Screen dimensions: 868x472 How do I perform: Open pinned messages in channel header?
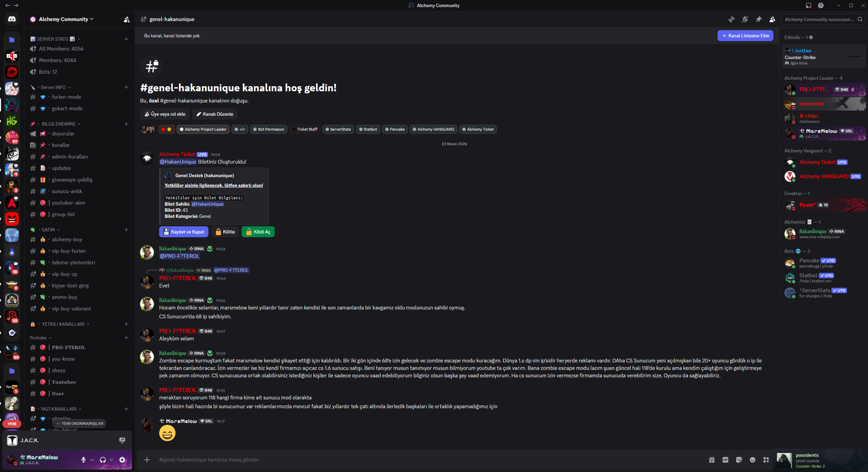[759, 19]
